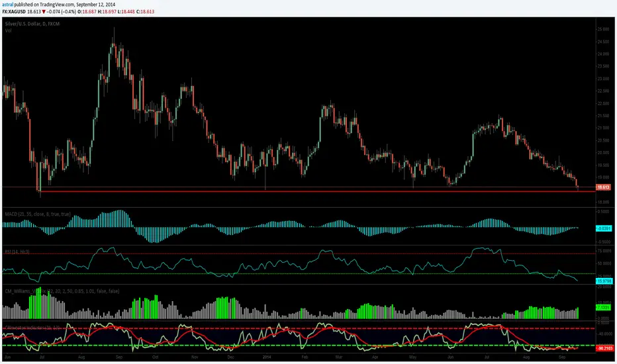The height and width of the screenshot is (364, 617).
Task: Click the '-0.074 (-0.4%)' change value
Action: [61, 12]
